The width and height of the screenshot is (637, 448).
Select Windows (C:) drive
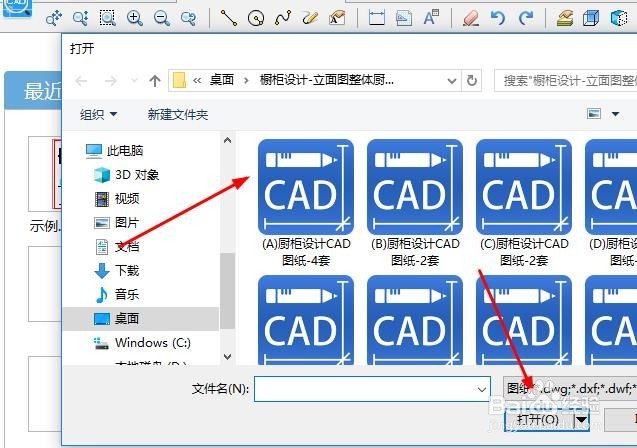(142, 343)
